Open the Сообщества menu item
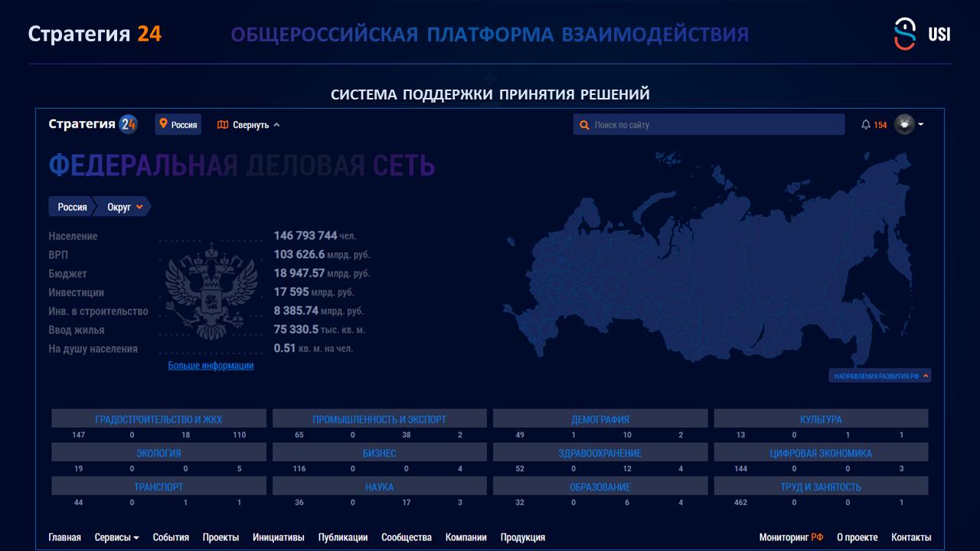The height and width of the screenshot is (551, 980). (x=406, y=537)
